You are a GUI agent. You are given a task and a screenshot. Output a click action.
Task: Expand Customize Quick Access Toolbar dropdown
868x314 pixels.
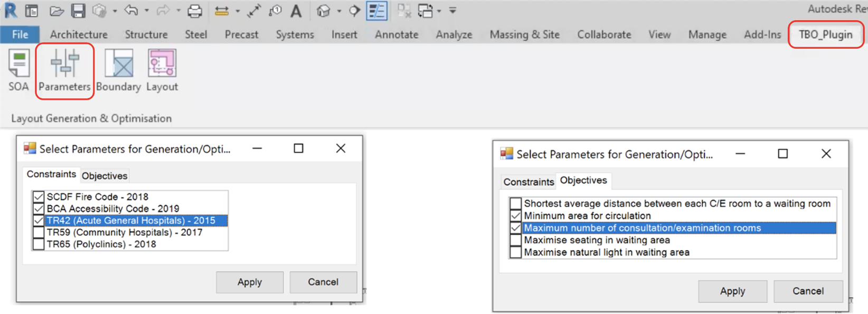click(452, 11)
